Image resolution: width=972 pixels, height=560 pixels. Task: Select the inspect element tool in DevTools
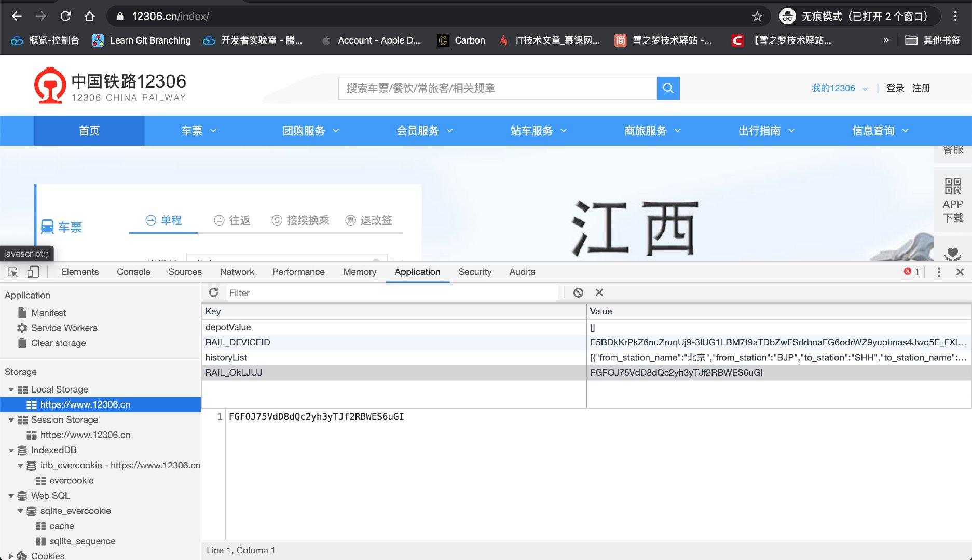[x=12, y=272]
